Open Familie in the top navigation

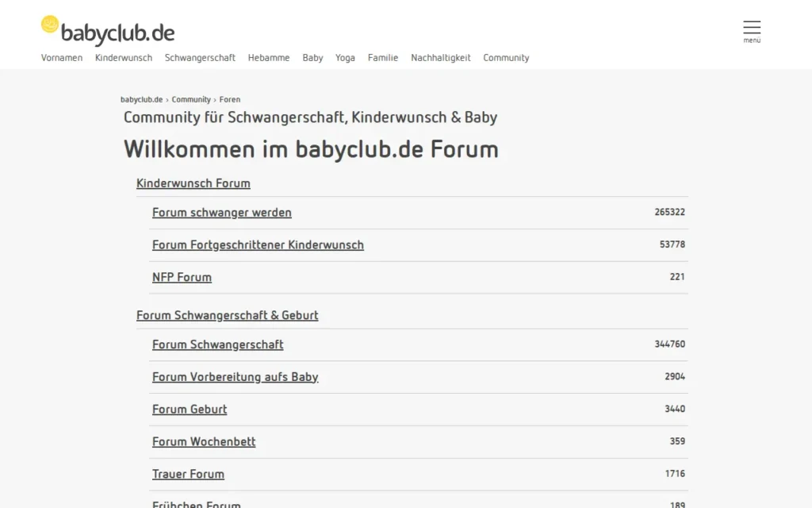pos(383,57)
